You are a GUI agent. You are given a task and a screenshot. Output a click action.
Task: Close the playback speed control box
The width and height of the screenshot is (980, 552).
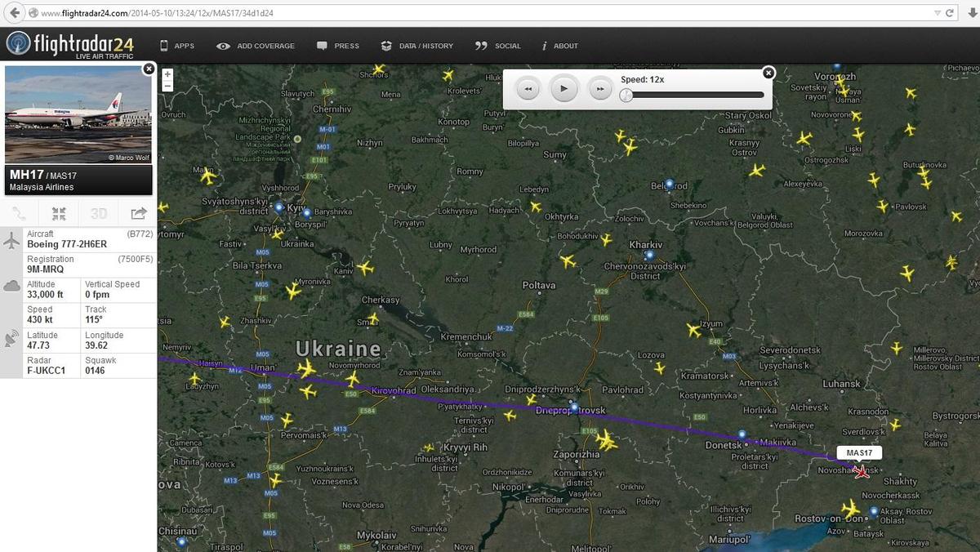coord(768,73)
